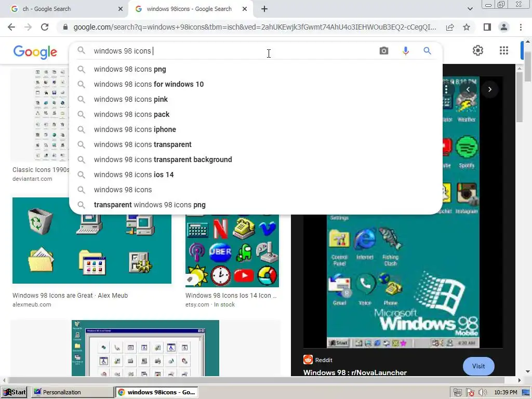This screenshot has width=532, height=399.
Task: Search by image using camera icon
Action: (384, 51)
